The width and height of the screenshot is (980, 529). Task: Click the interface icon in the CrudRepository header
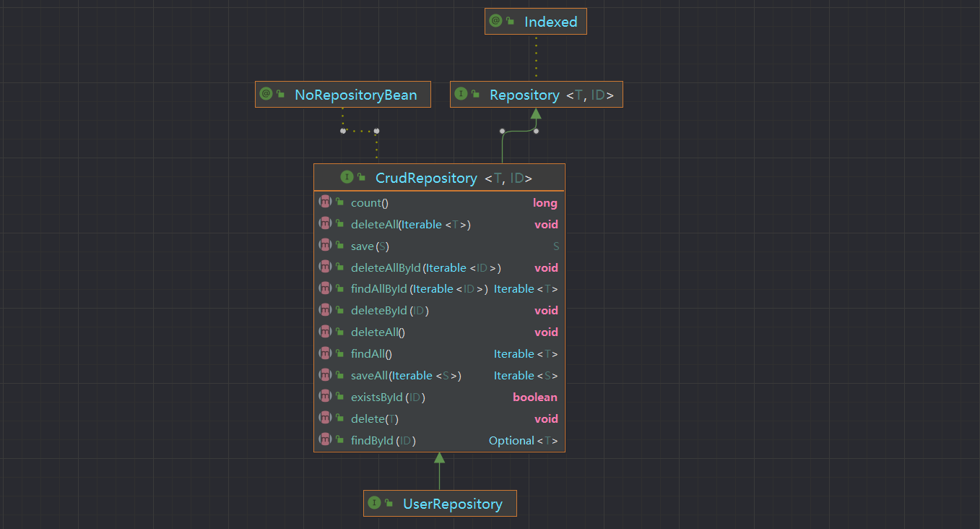(347, 177)
